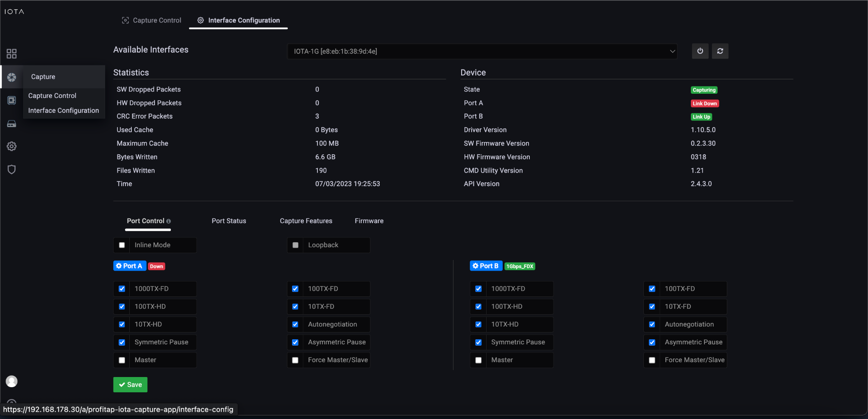Open the storage drive icon in sidebar
The width and height of the screenshot is (868, 419).
11,124
